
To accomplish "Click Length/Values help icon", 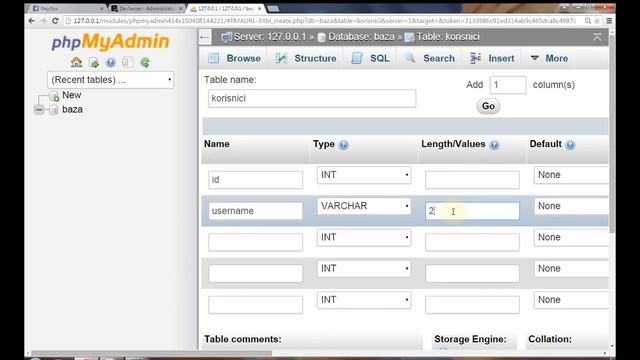I will (x=494, y=145).
